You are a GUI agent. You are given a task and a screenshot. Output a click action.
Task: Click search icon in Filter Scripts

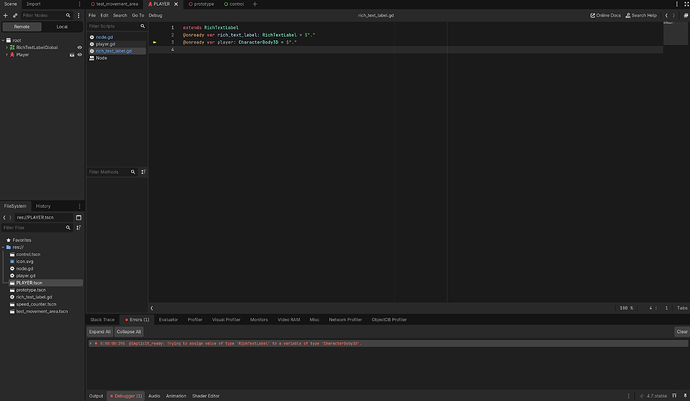coord(143,26)
